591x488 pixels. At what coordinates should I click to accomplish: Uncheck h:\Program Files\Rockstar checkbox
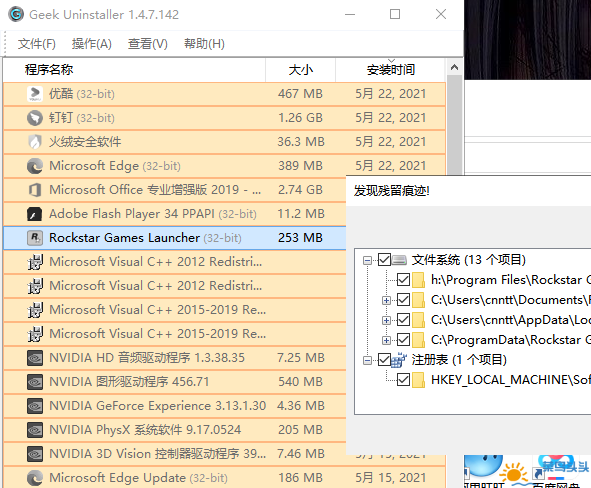403,280
